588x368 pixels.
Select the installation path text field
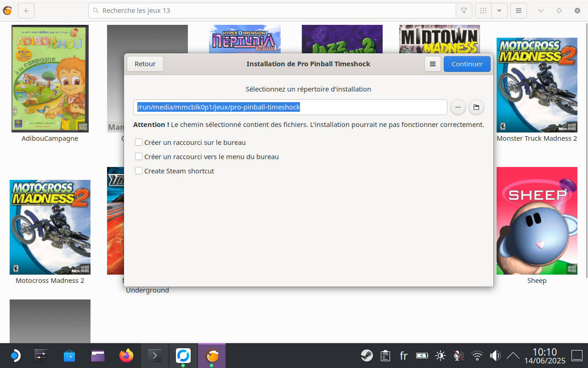tap(290, 107)
